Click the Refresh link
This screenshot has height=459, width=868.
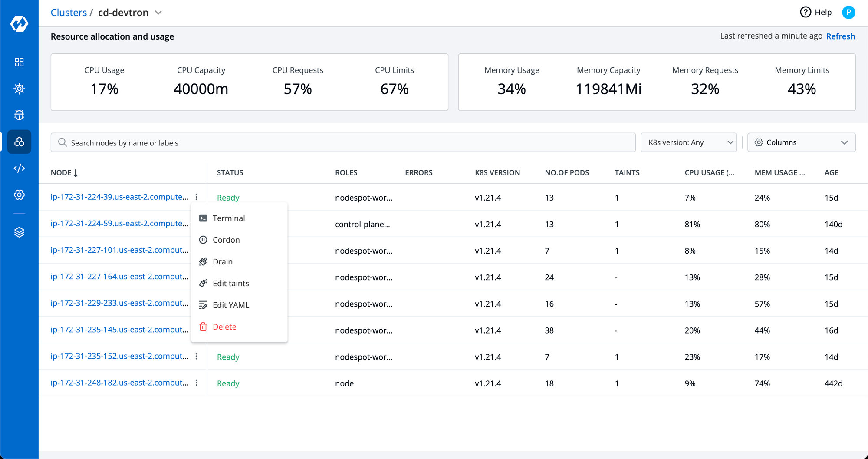click(840, 36)
